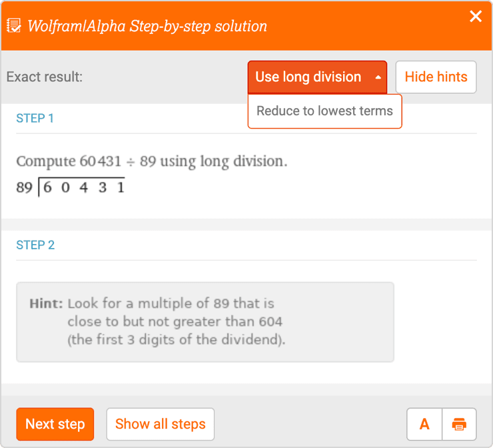This screenshot has height=448, width=493.
Task: Click the bold 'Hint:' label
Action: [x=46, y=304]
